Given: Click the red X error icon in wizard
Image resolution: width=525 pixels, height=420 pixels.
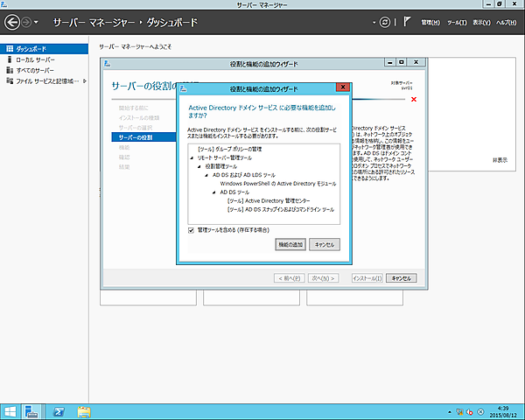Looking at the screenshot, I should (x=414, y=100).
